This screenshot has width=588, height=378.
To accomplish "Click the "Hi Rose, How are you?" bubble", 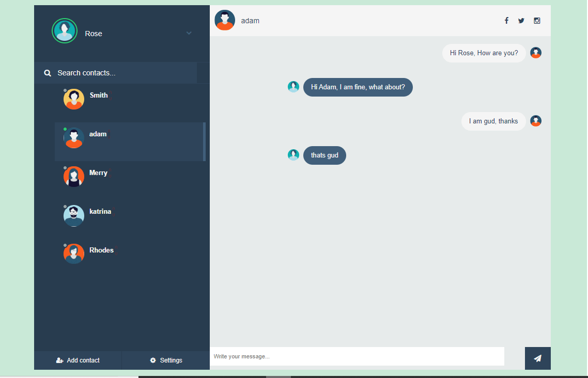I will pyautogui.click(x=484, y=53).
